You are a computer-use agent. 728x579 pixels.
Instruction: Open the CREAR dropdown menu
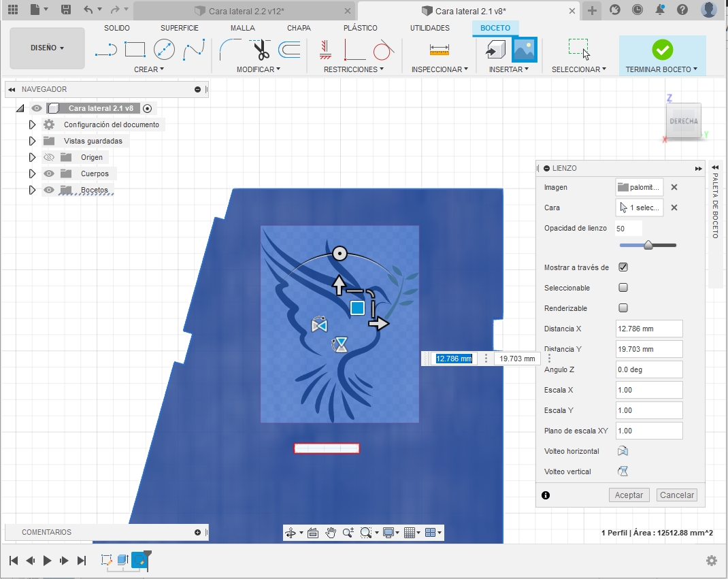click(x=149, y=69)
